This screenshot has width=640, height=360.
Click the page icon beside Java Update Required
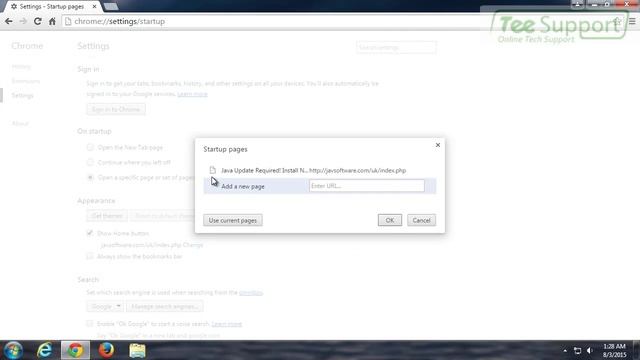(x=212, y=170)
